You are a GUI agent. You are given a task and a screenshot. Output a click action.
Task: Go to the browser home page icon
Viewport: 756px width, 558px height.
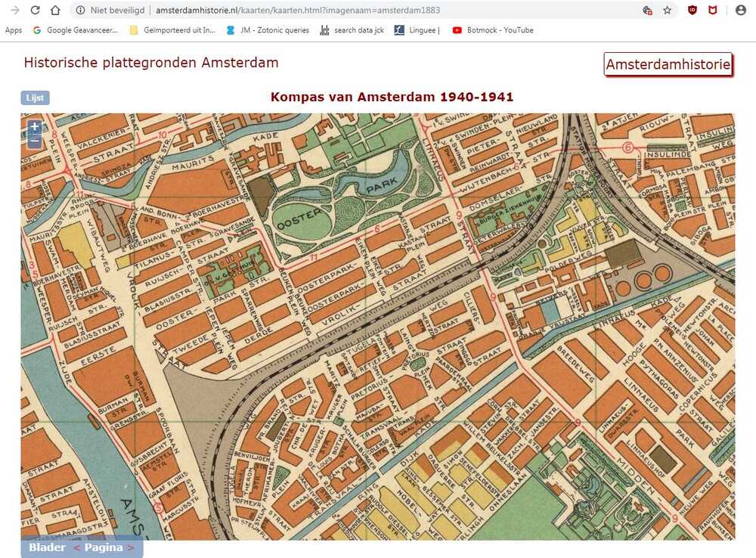[55, 10]
